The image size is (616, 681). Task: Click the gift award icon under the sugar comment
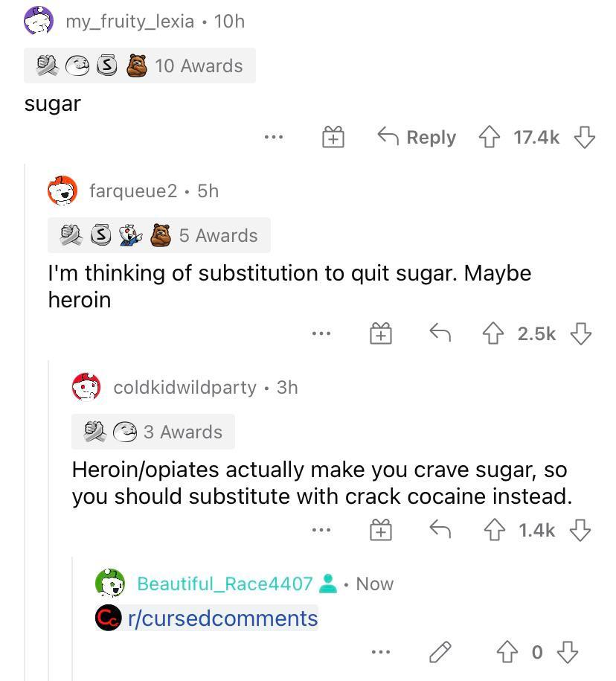333,137
